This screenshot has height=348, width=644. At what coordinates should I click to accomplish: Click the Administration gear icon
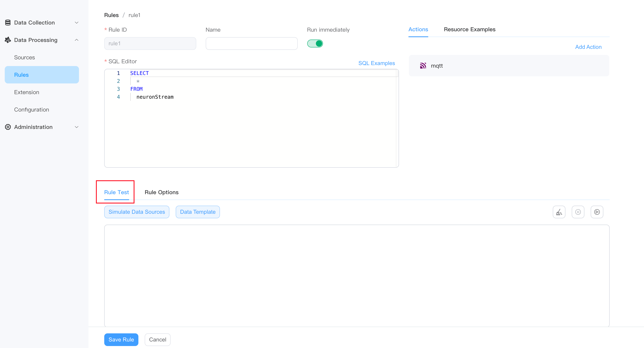click(x=8, y=127)
